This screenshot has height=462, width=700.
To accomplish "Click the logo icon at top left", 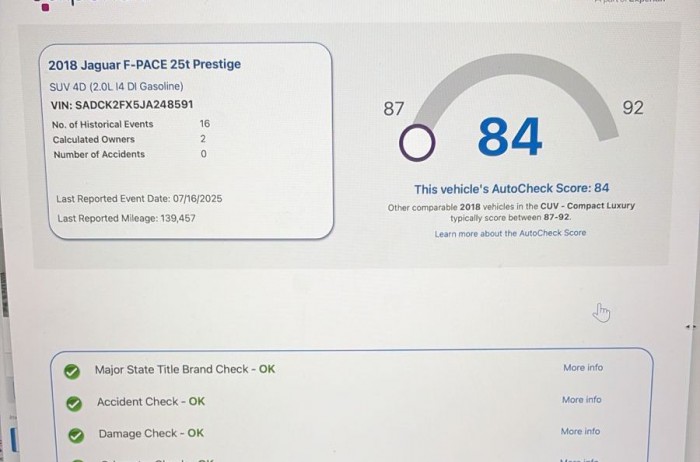I will click(43, 6).
